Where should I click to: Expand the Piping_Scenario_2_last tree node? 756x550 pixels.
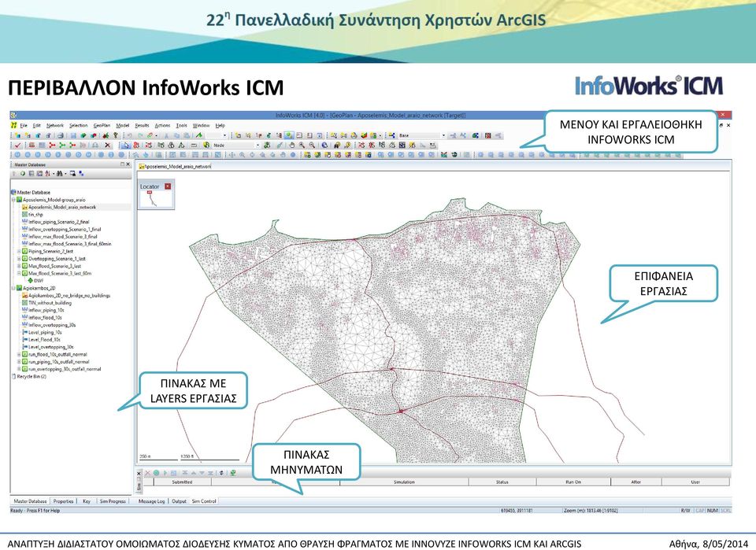coord(19,252)
